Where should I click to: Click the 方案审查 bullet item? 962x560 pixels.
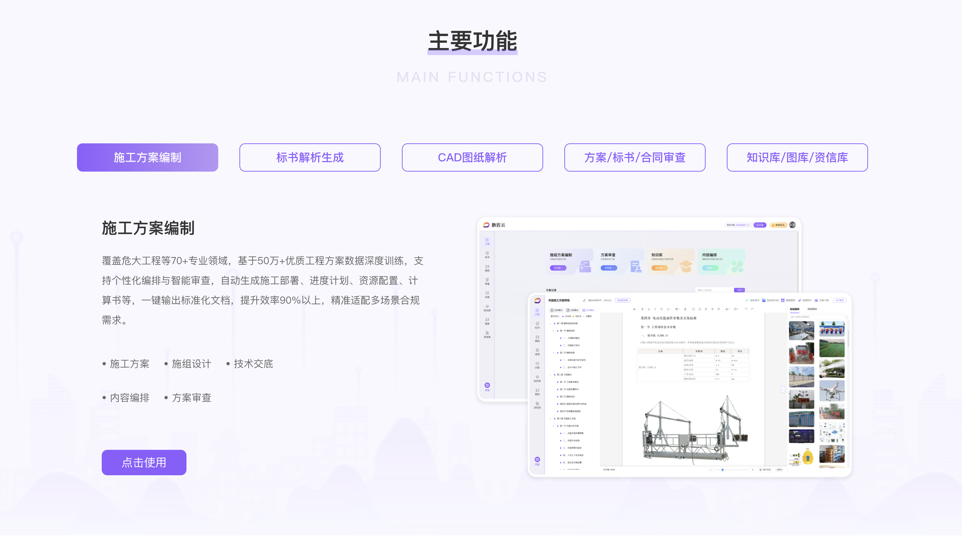pyautogui.click(x=188, y=398)
